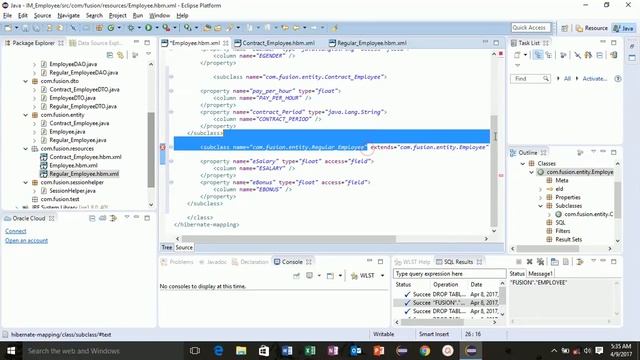Click the Package Explorer vertical scrollbar thumb
The height and width of the screenshot is (360, 640).
coord(151,149)
